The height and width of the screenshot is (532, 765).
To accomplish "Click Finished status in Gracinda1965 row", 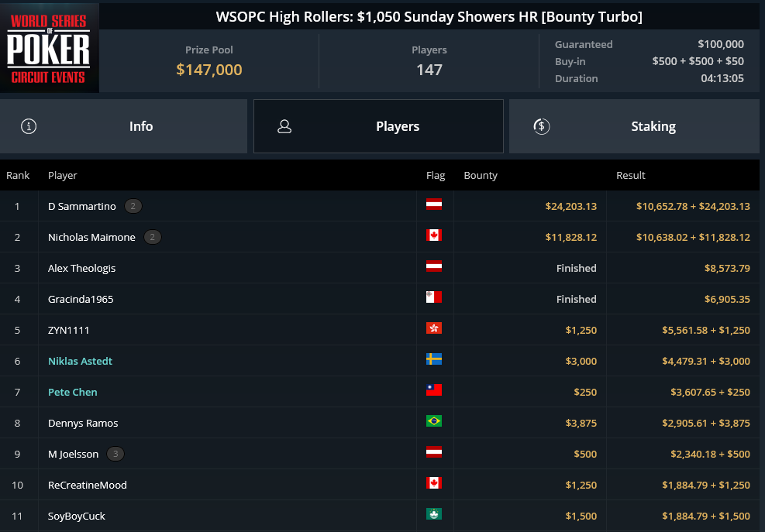I will (576, 300).
